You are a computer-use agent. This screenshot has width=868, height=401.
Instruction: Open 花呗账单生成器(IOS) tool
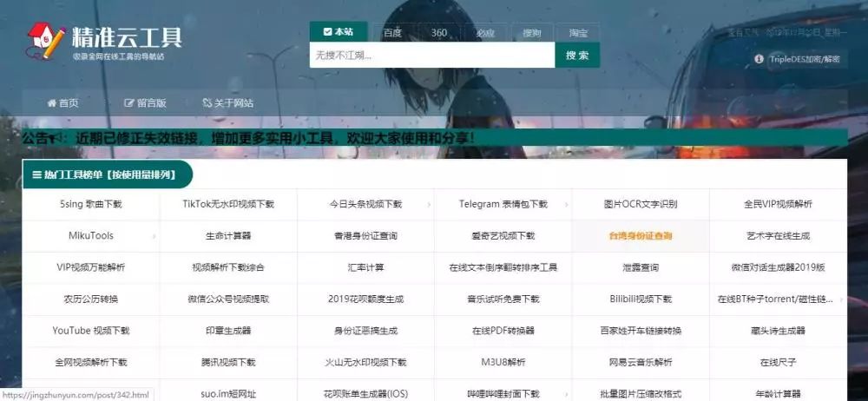[x=365, y=394]
